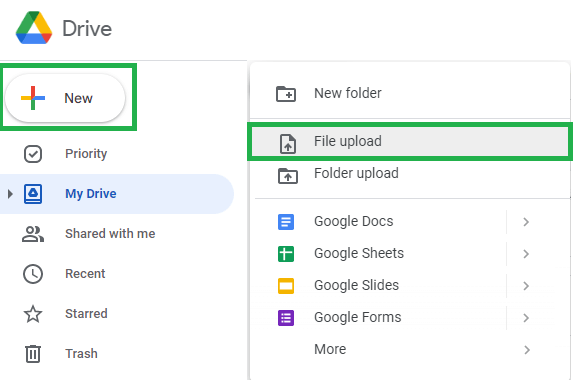
Task: Click the Recent clock icon
Action: click(33, 274)
